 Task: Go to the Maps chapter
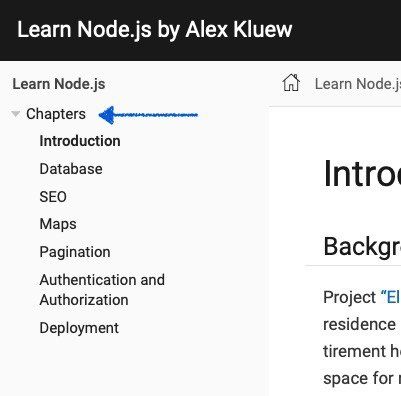coord(58,224)
